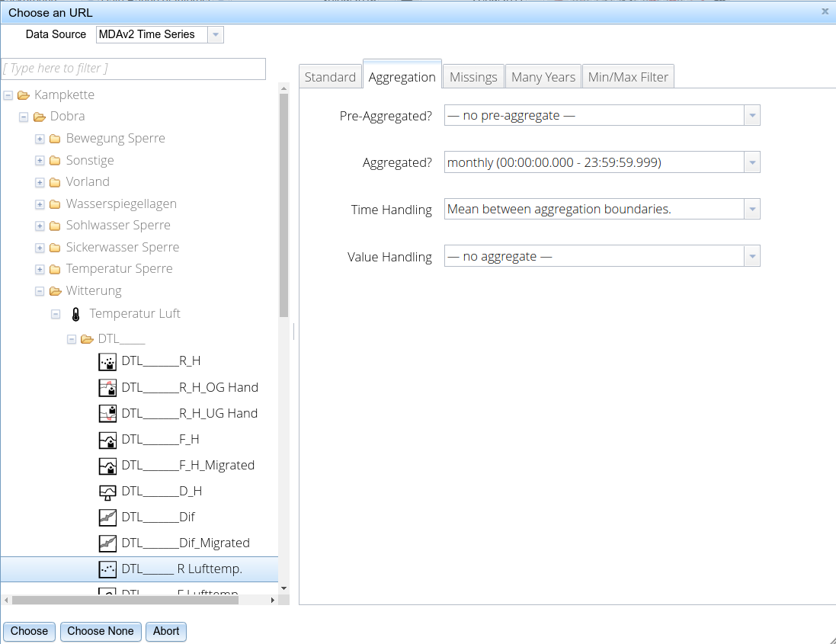Click the scatter-plot icon of DTL______R_H
Image resolution: width=836 pixels, height=644 pixels.
coord(107,361)
